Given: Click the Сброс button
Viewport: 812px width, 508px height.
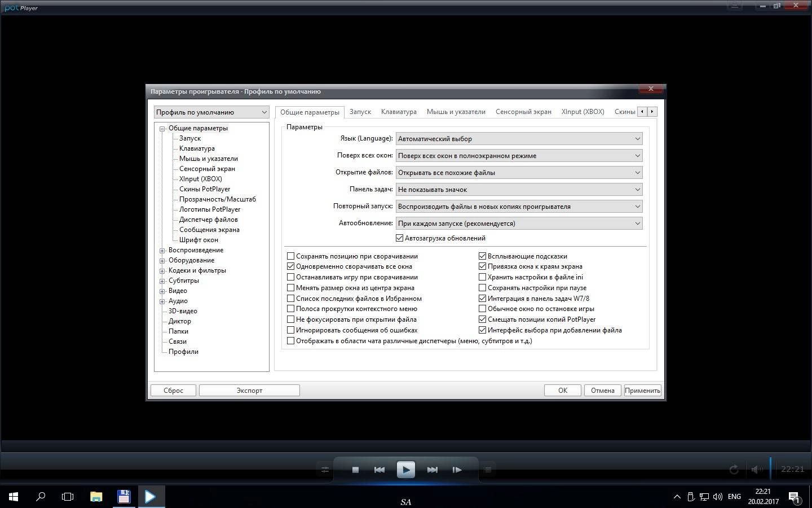Looking at the screenshot, I should (173, 391).
